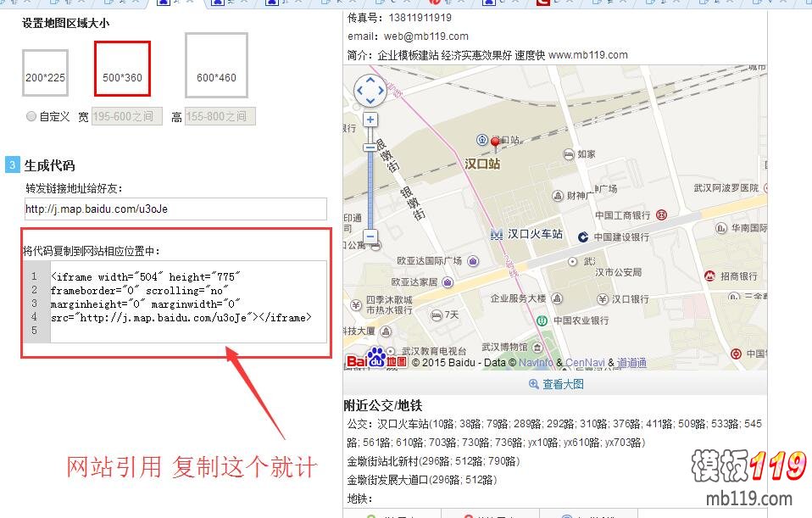Click the 企业服务大楼 building icon

coord(557,298)
